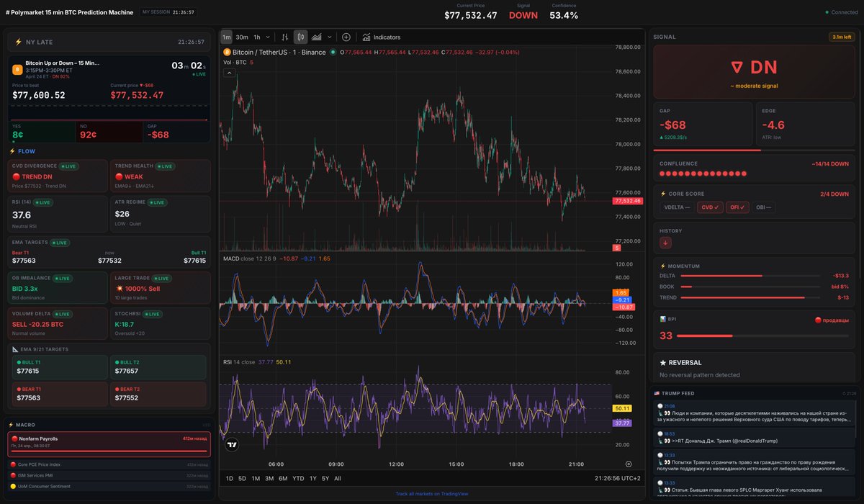
Task: Toggle the OBI core score chip
Action: click(x=765, y=207)
